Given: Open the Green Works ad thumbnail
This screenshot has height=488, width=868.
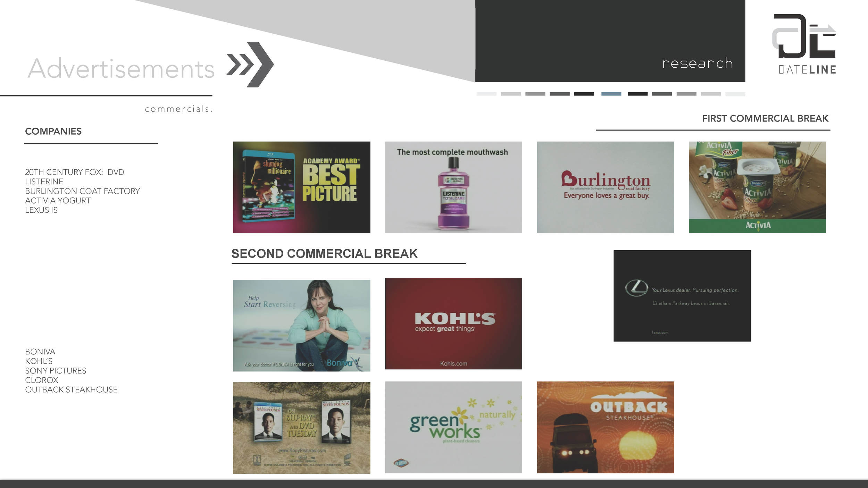Looking at the screenshot, I should [x=453, y=427].
